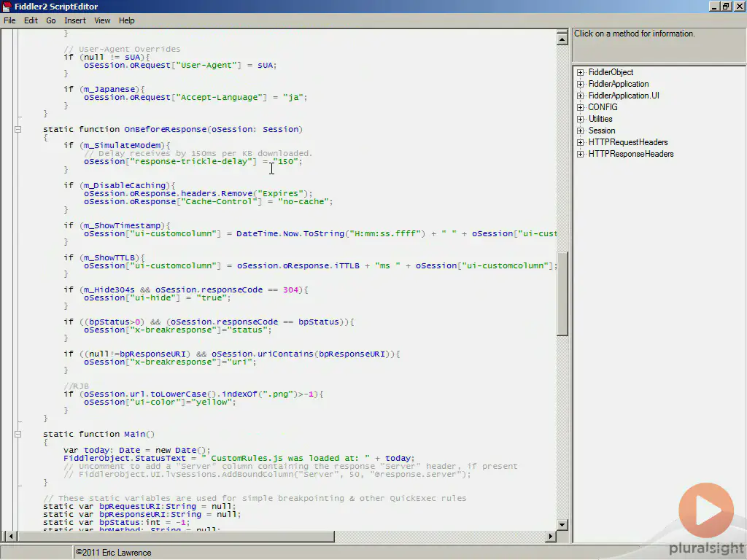This screenshot has height=560, width=747.
Task: Click the ©2011 Eric Lawrence status text
Action: 113,553
